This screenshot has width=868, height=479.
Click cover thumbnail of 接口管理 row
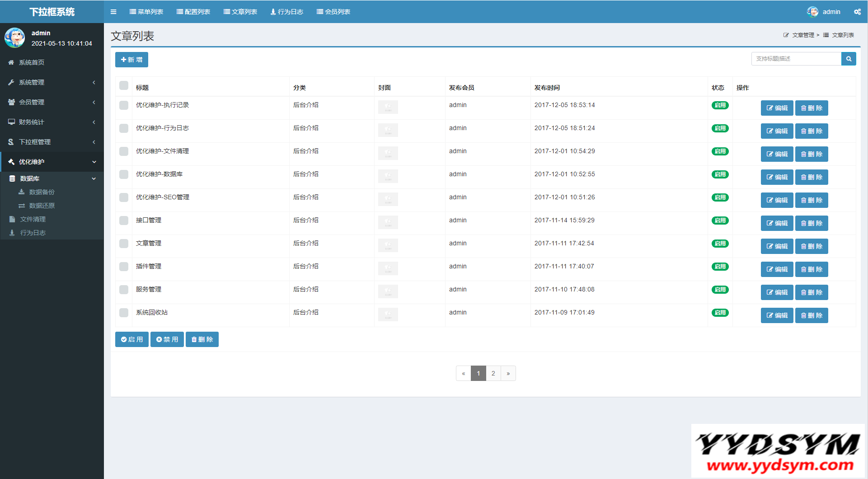pos(388,222)
